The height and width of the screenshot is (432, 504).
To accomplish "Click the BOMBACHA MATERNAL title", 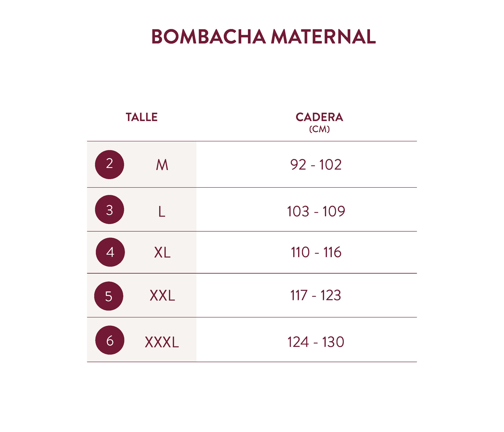I will 264,37.
